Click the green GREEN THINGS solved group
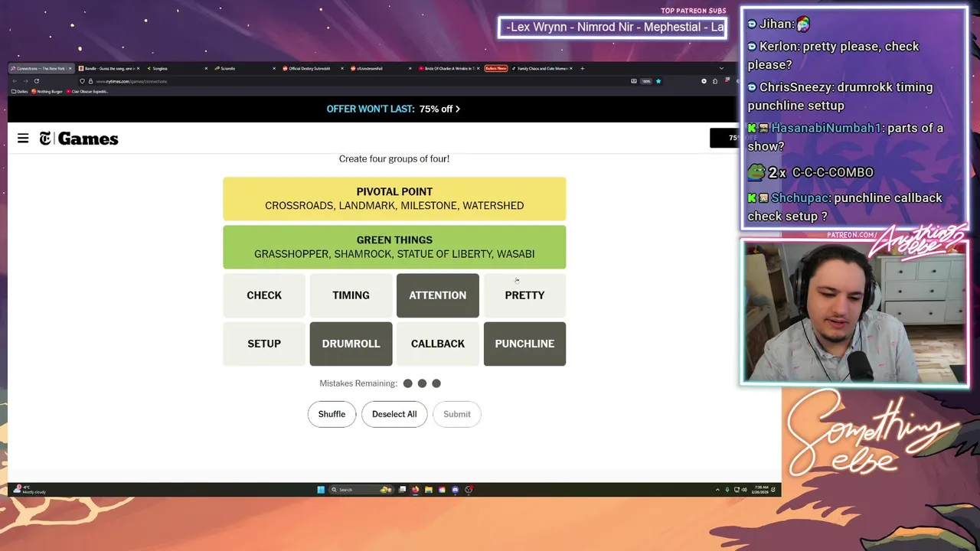The height and width of the screenshot is (551, 980). coord(394,247)
